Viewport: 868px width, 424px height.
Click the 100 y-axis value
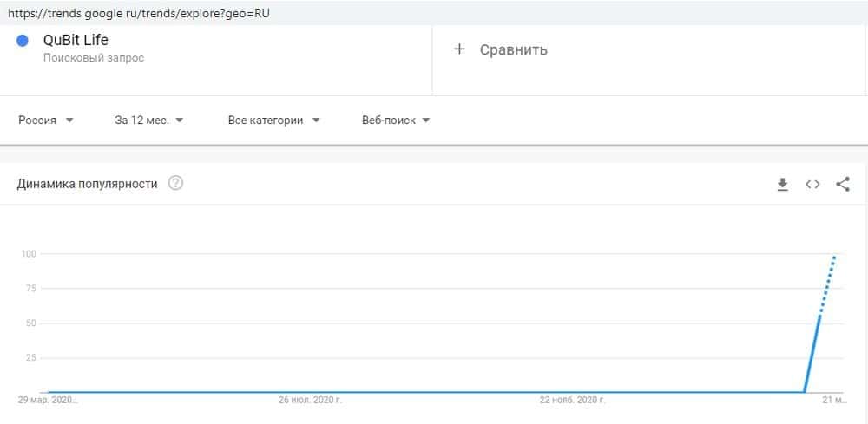[29, 254]
